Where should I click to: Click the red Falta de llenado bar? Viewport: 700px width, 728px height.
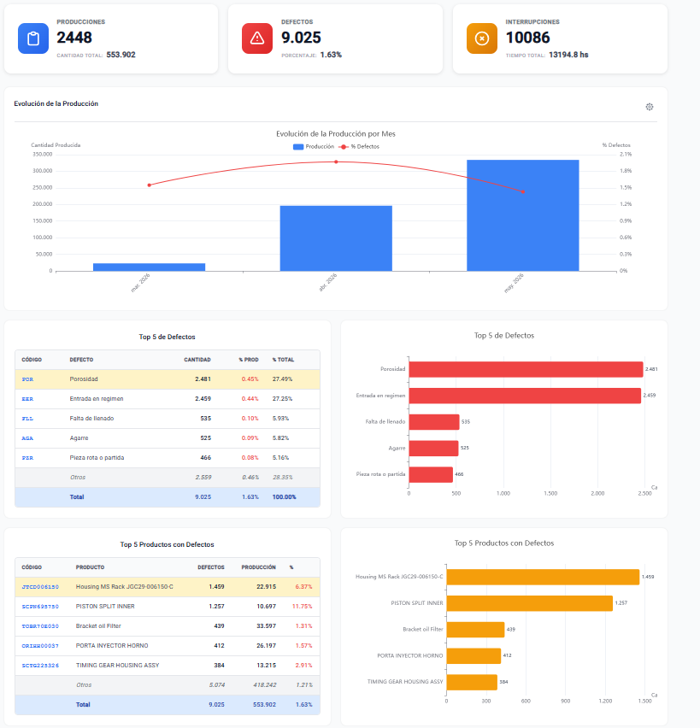coord(434,422)
